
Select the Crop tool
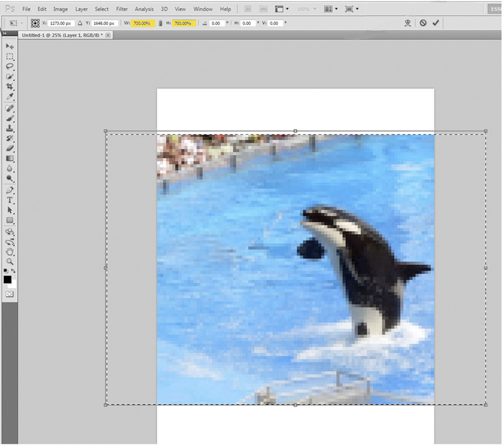[x=10, y=86]
